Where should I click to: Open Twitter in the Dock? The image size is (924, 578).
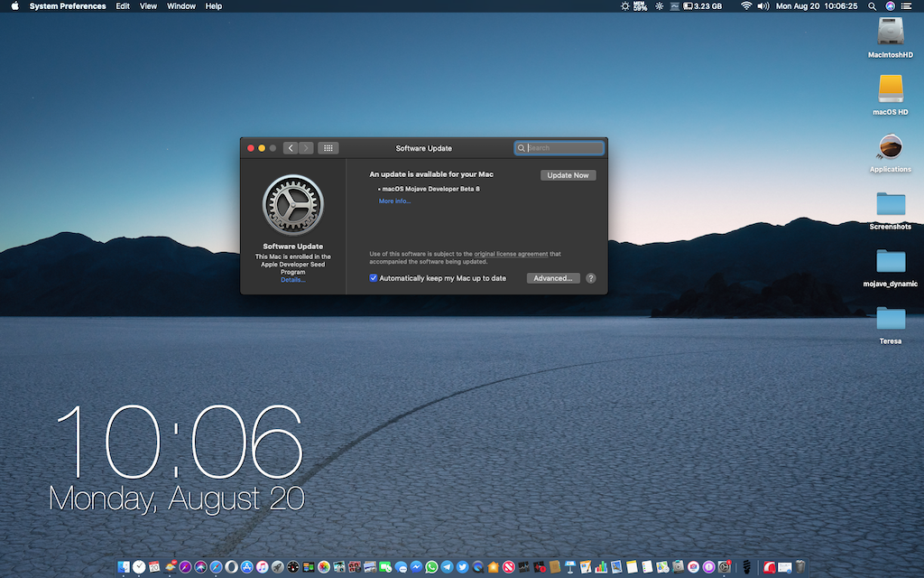(x=463, y=567)
